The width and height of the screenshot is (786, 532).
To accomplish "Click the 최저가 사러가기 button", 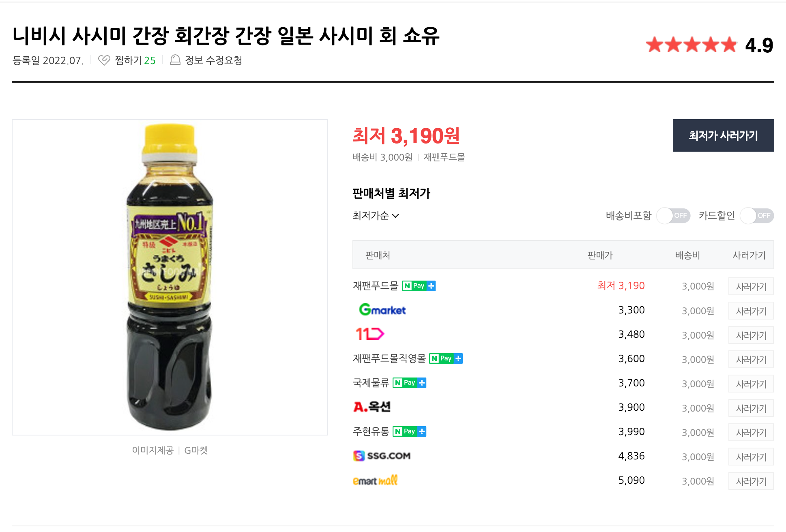I will [723, 135].
